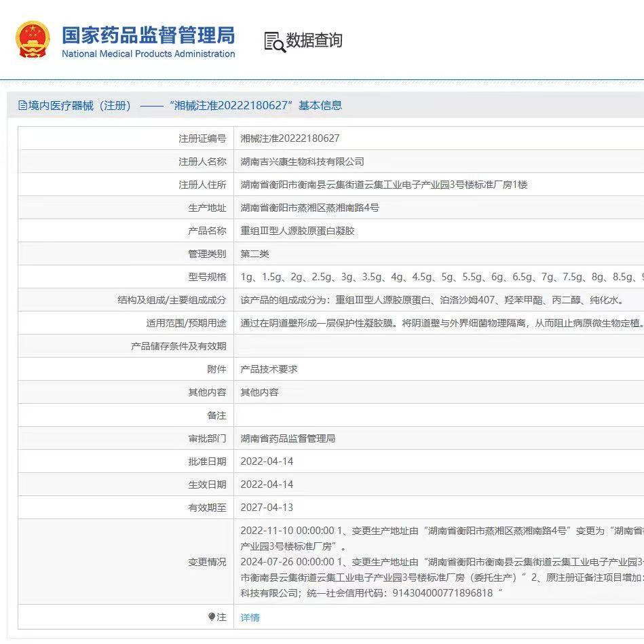Click the 2024-07-26 change record line
This screenshot has height=644, width=644.
tap(442, 562)
